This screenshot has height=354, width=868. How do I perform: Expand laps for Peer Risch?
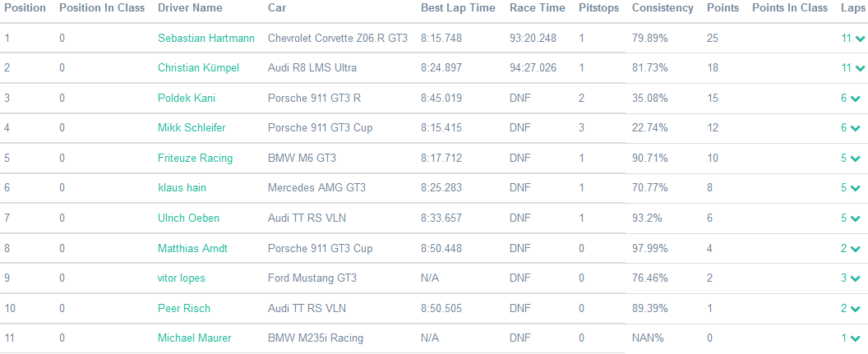[x=856, y=309]
